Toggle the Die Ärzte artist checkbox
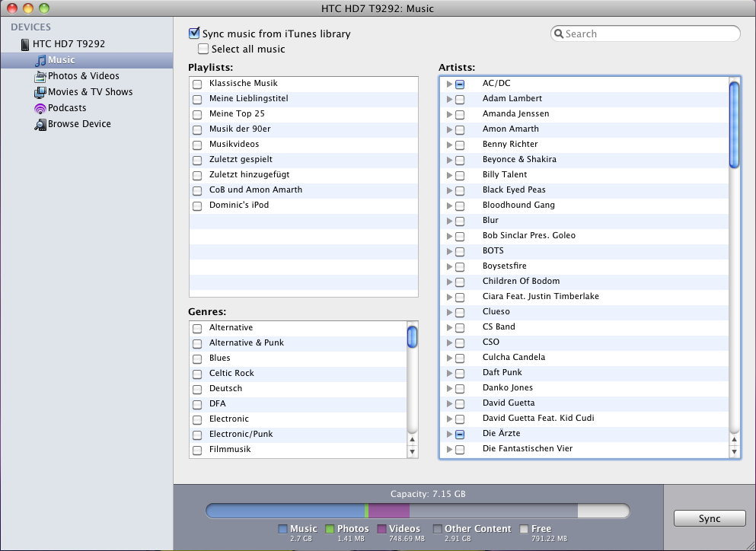The width and height of the screenshot is (756, 551). [460, 435]
